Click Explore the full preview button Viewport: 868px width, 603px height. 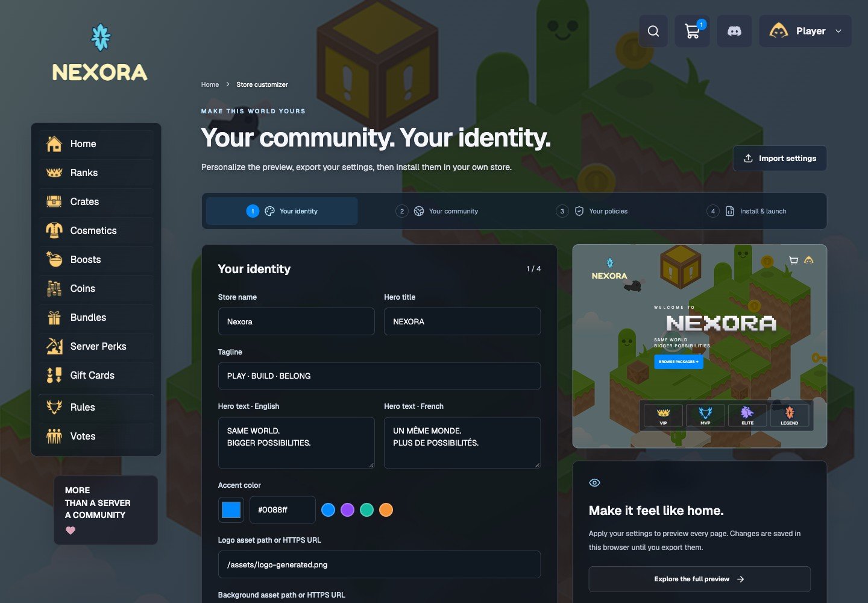pyautogui.click(x=699, y=579)
